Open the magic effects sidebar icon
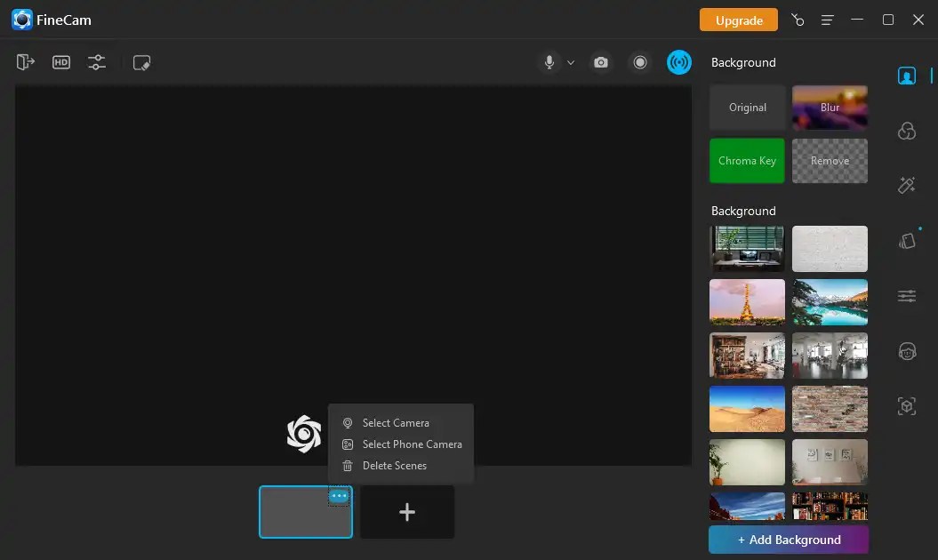Image resolution: width=938 pixels, height=560 pixels. click(x=906, y=185)
